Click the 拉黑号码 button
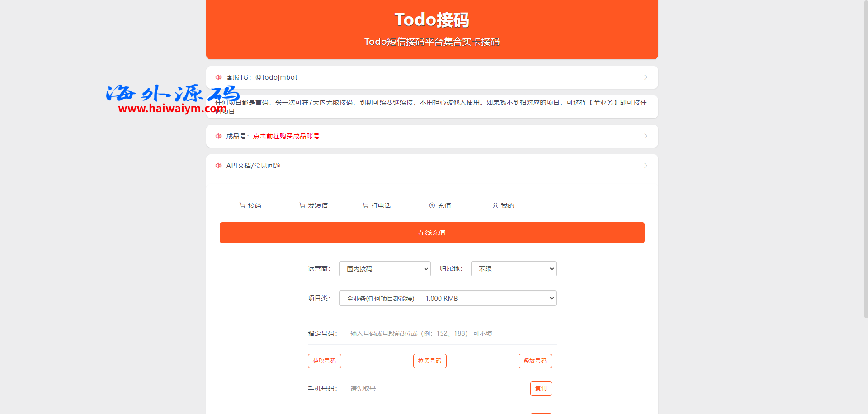Image resolution: width=868 pixels, height=414 pixels. [x=429, y=361]
